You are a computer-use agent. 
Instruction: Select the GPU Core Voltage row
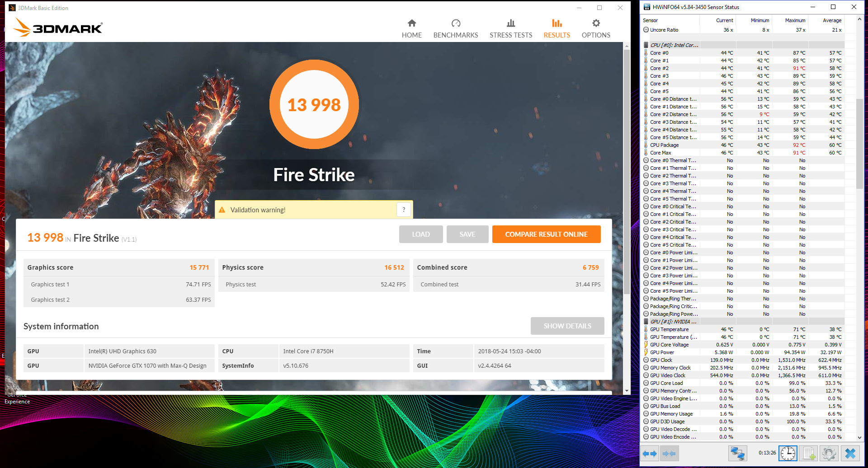[743, 345]
